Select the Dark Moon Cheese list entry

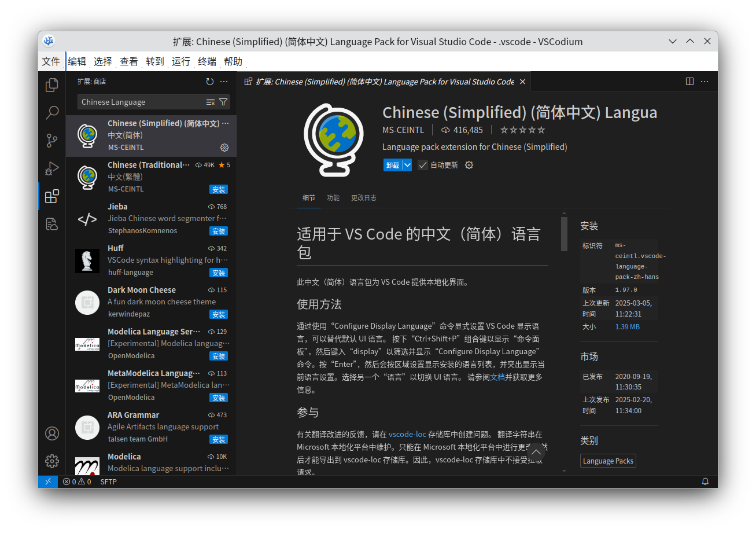tap(152, 302)
